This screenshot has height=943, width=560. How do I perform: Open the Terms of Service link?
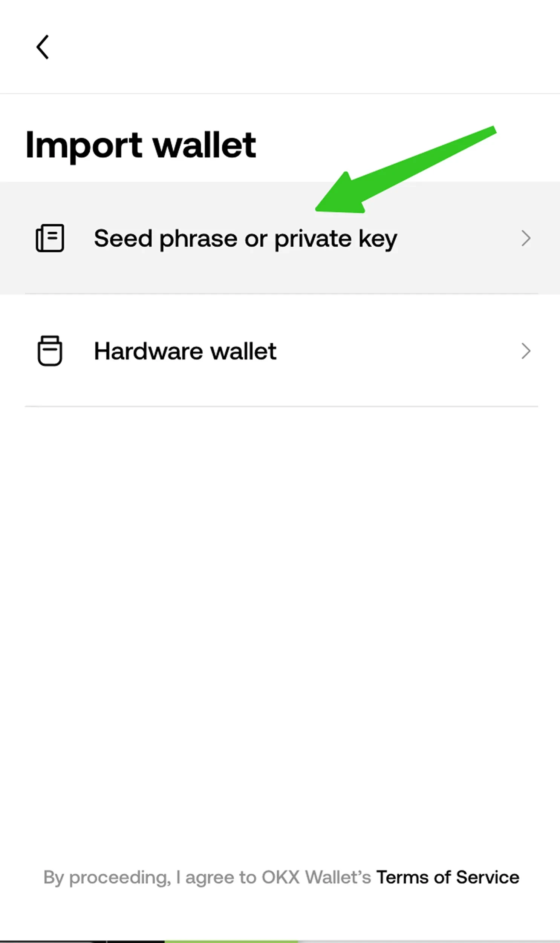coord(448,877)
